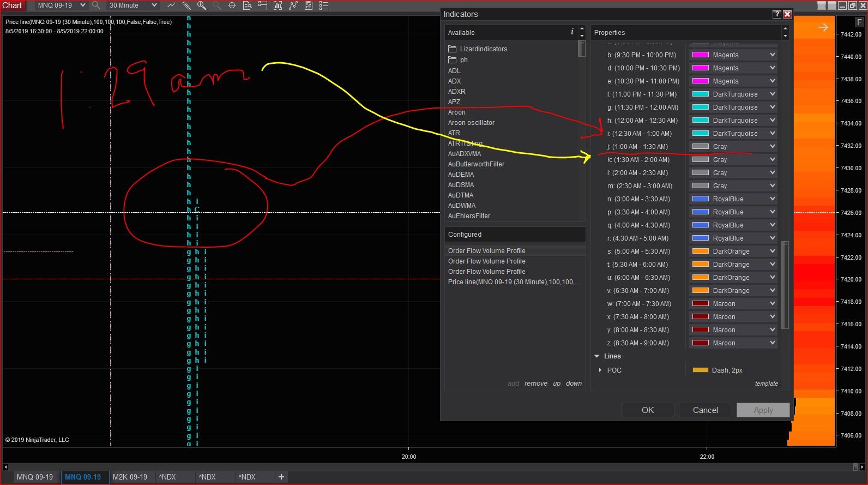Activate the crosshair cursor icon

pos(232,5)
